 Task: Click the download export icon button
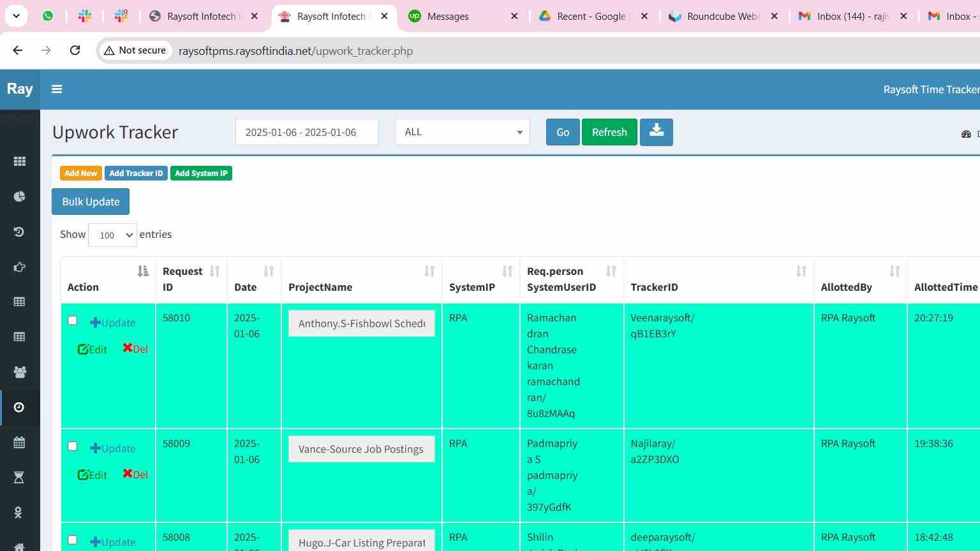click(x=656, y=132)
